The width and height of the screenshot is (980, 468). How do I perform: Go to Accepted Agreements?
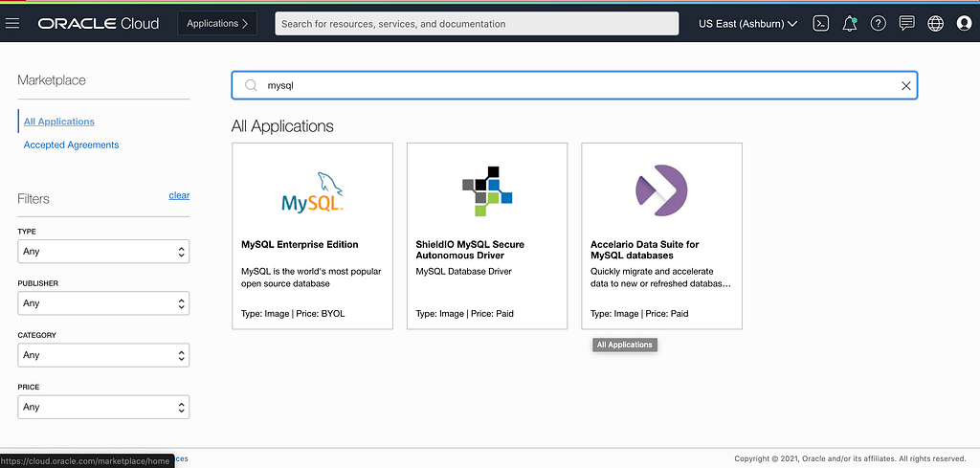coord(71,145)
